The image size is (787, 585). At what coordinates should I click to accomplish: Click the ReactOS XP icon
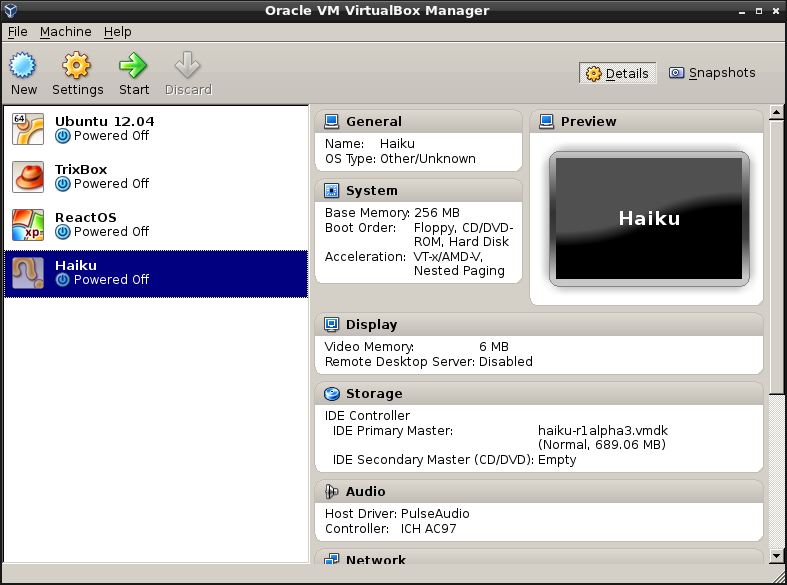coord(28,225)
